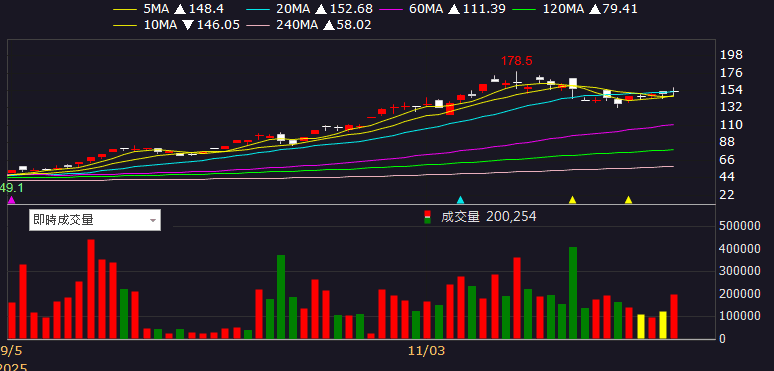Select the 20MA 152.68 legend entry

tap(311, 8)
